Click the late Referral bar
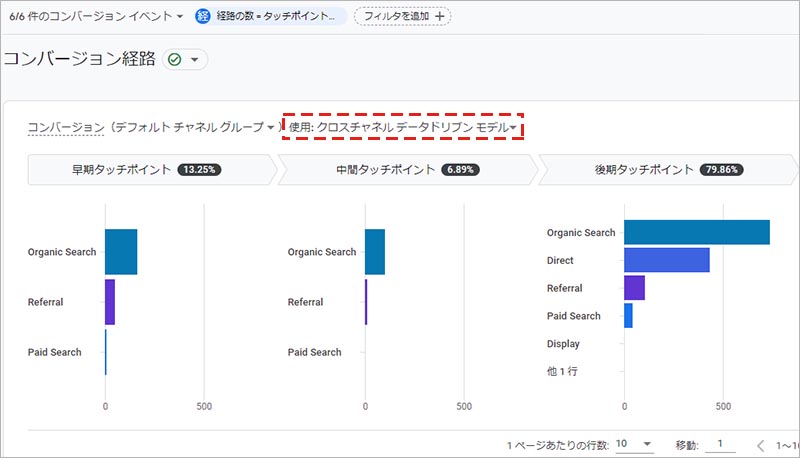Image resolution: width=800 pixels, height=458 pixels. tap(634, 288)
